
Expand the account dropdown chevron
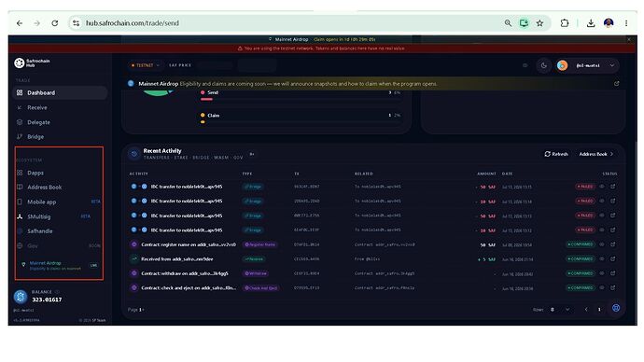coord(612,65)
